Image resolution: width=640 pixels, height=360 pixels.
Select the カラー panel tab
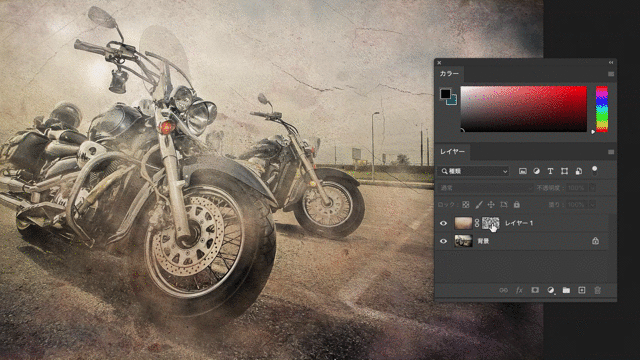[x=449, y=74]
